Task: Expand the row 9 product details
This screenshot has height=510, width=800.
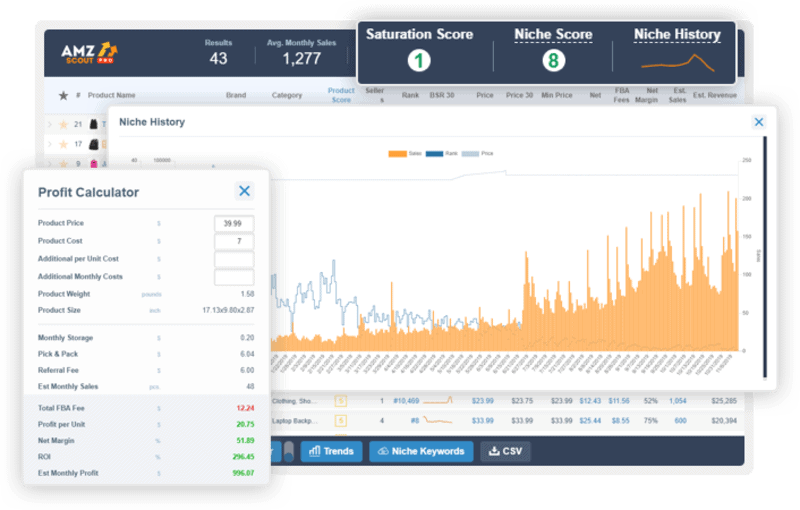Action: tap(50, 163)
